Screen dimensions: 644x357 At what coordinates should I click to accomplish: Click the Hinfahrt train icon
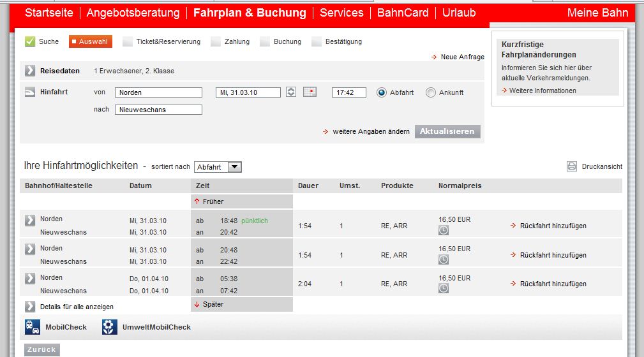click(30, 92)
